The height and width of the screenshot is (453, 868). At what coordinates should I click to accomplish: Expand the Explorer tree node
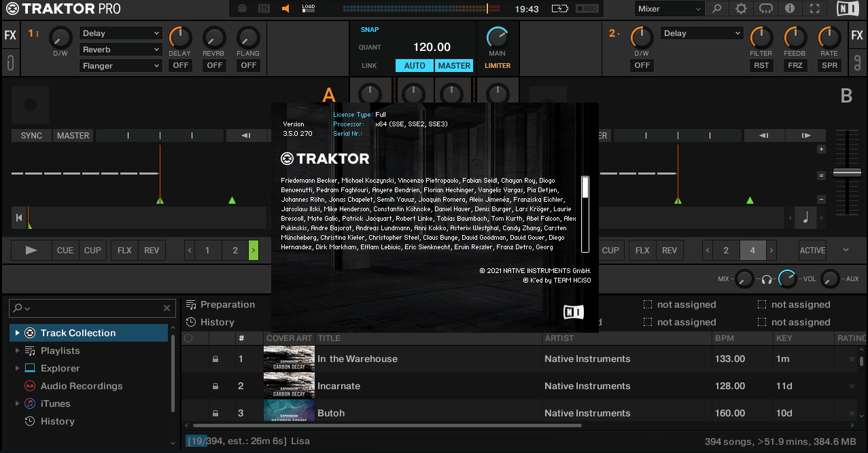(x=17, y=368)
